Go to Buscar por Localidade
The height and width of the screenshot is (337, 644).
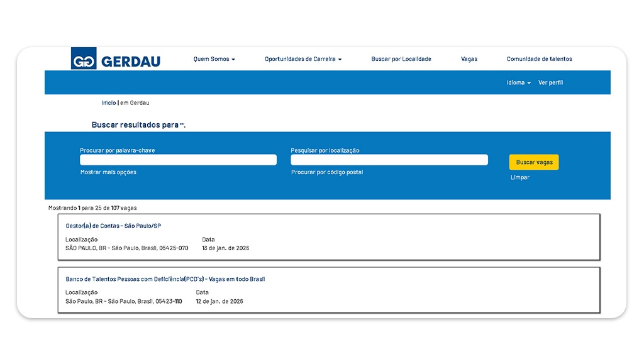point(401,59)
